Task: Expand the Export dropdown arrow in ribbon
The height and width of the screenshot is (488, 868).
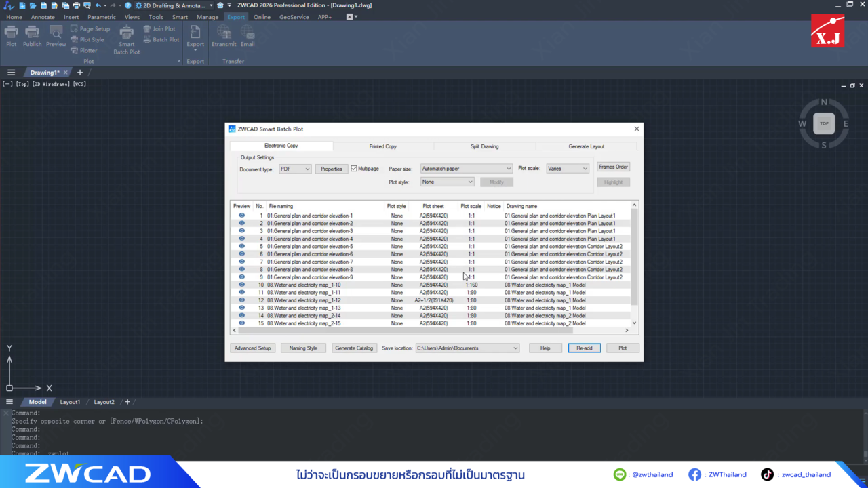Action: coord(195,50)
